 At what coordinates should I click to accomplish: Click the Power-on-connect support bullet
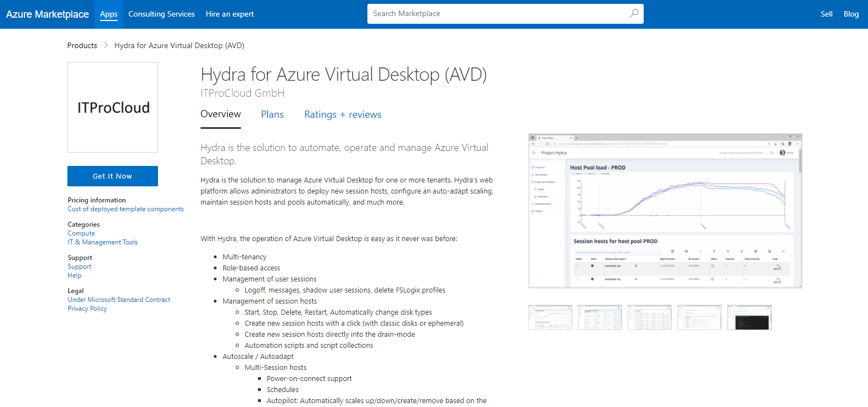[x=309, y=379]
